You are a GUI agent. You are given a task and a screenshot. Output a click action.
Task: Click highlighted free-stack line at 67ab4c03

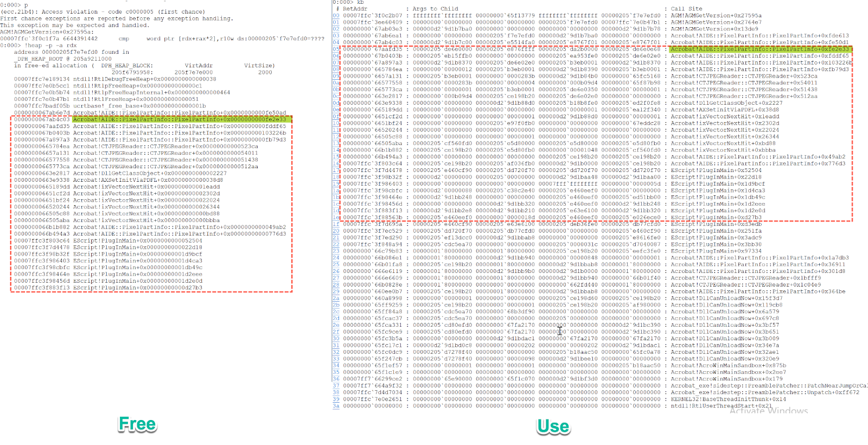point(152,119)
